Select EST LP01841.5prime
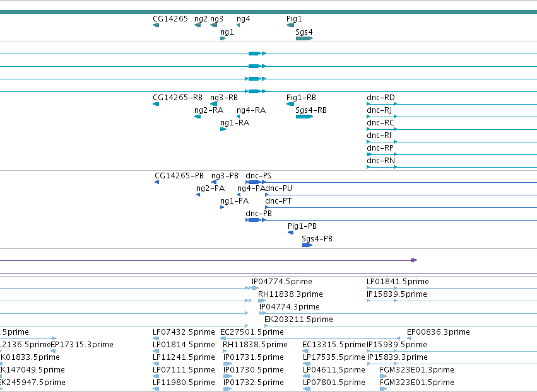Screen dimensions: 537x392 click(x=398, y=282)
